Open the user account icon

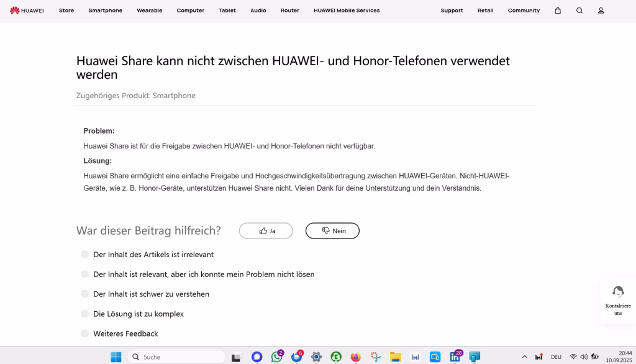tap(601, 11)
